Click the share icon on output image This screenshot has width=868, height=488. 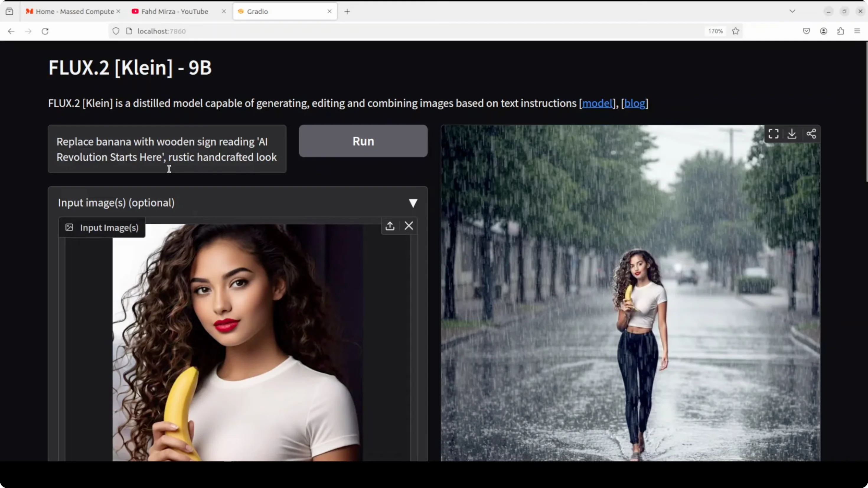click(811, 134)
